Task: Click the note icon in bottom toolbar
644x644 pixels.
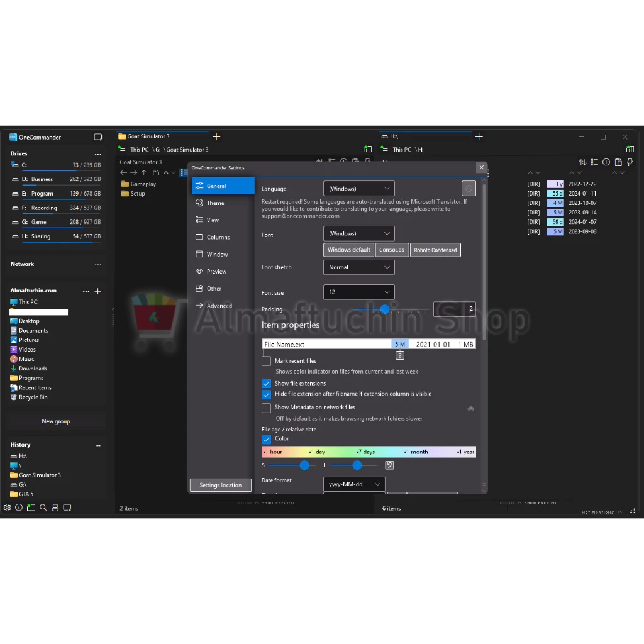Action: pyautogui.click(x=67, y=508)
